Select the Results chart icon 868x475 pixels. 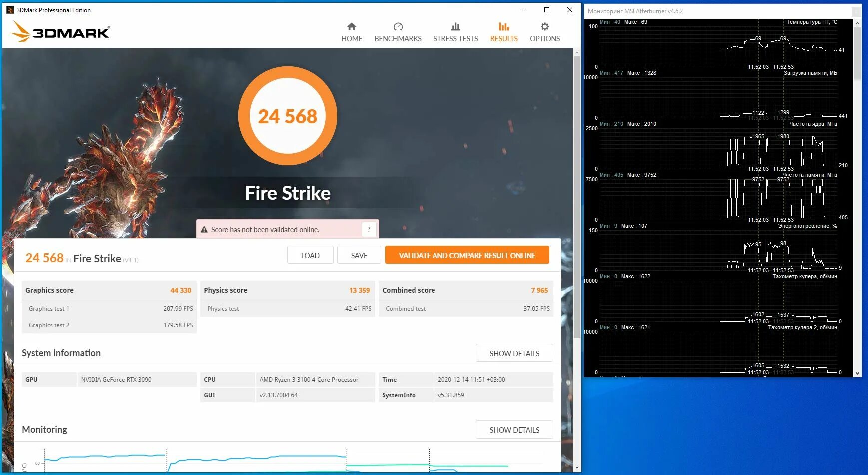[504, 27]
